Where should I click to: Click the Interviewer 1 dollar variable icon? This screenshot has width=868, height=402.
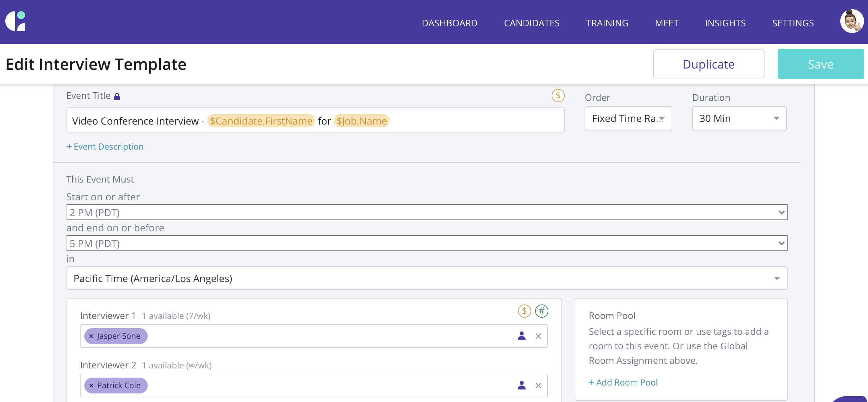click(524, 311)
